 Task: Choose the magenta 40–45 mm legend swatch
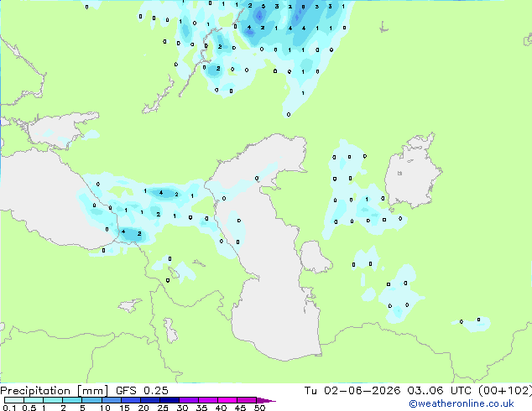(x=227, y=400)
